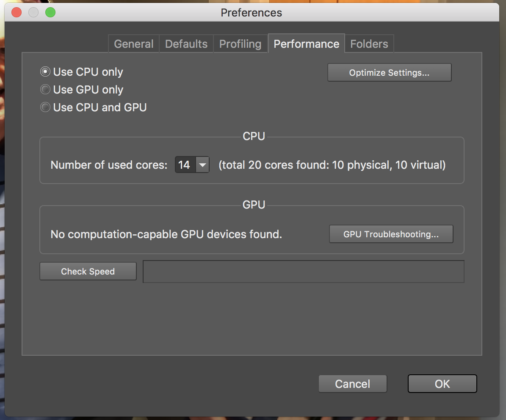Run the Check Speed test
506x420 pixels.
[x=88, y=272]
